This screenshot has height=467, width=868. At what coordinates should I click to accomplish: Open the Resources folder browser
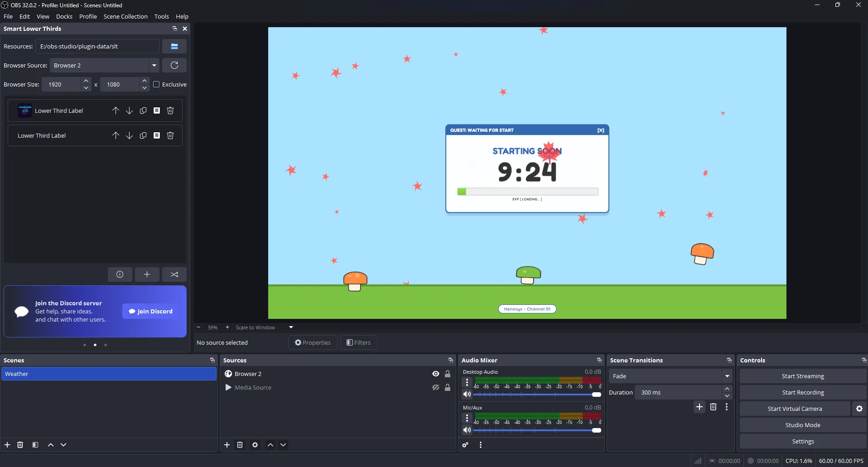point(174,46)
